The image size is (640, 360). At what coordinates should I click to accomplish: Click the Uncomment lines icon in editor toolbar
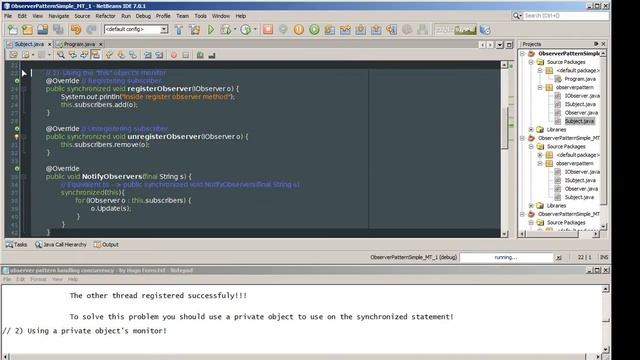tap(212, 55)
